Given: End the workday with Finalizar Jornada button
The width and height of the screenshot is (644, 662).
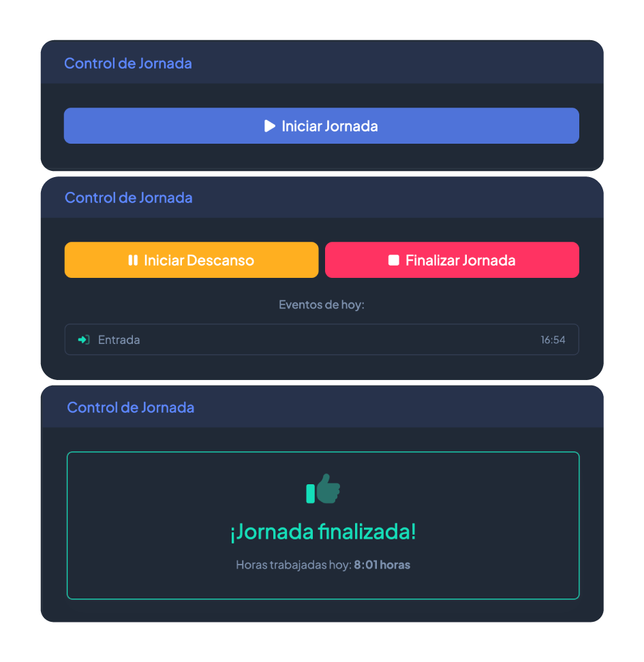Looking at the screenshot, I should 452,260.
